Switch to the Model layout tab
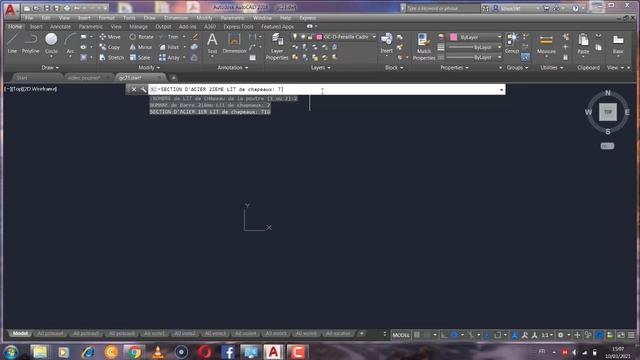 [x=20, y=333]
